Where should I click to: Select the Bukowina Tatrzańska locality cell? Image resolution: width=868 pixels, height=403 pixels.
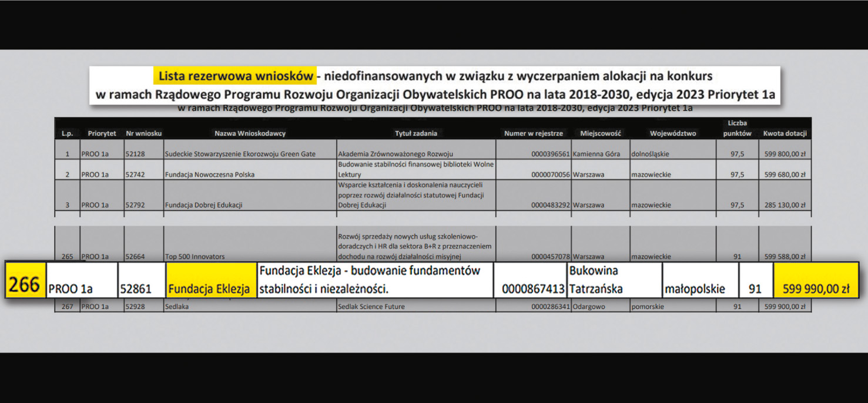[615, 280]
